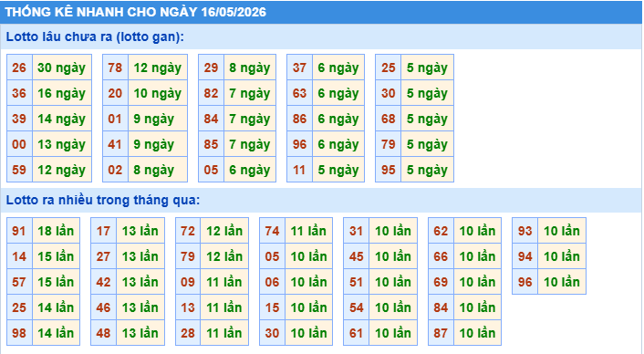Click lotto number 31 in the frequency table
The width and height of the screenshot is (644, 354).
357,231
